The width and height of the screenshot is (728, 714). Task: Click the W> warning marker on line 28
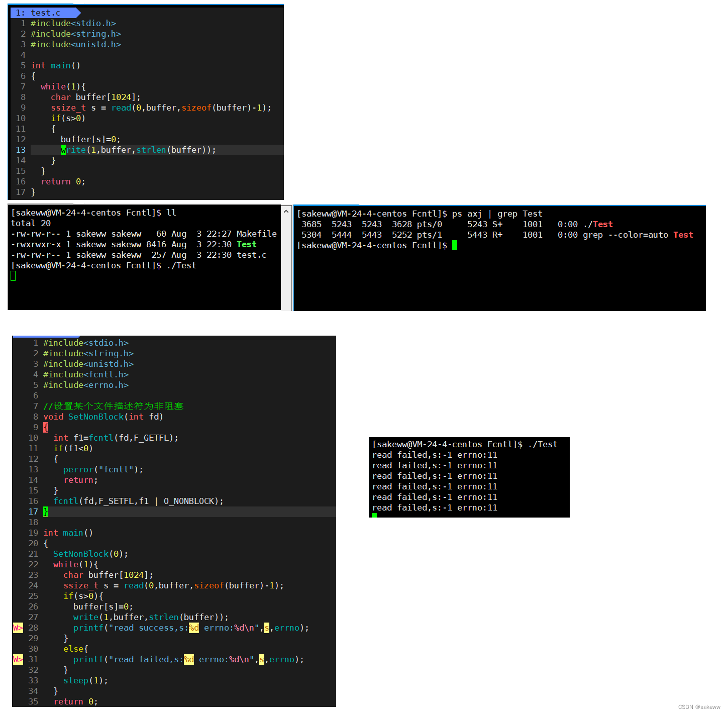click(x=18, y=628)
